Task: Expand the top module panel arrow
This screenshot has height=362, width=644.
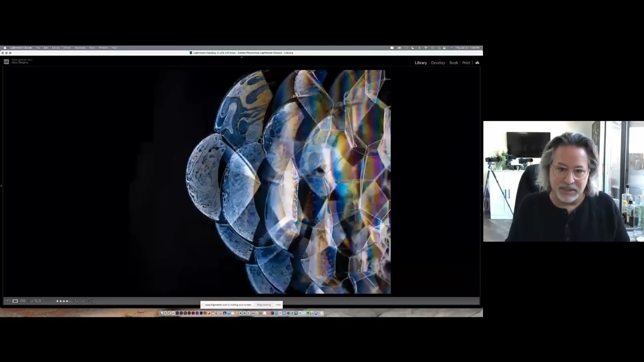Action: tap(242, 57)
